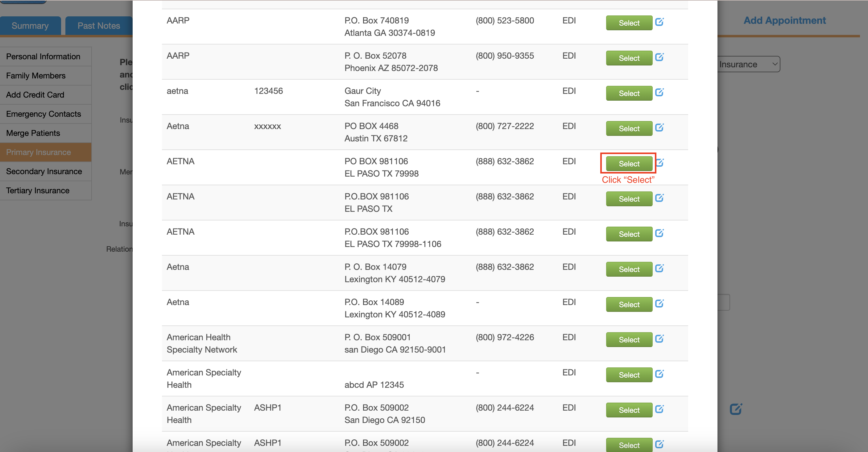This screenshot has width=868, height=452.
Task: Click the Add Appointment link
Action: [x=784, y=20]
